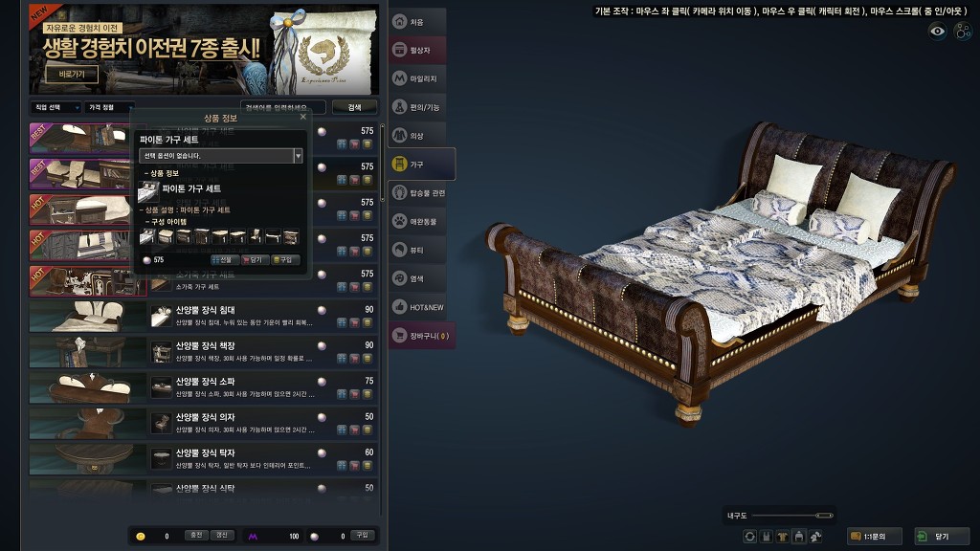Screen dimensions: 980x551
Task: Toggle the eye visibility icon in top-right corner
Action: pos(937,32)
